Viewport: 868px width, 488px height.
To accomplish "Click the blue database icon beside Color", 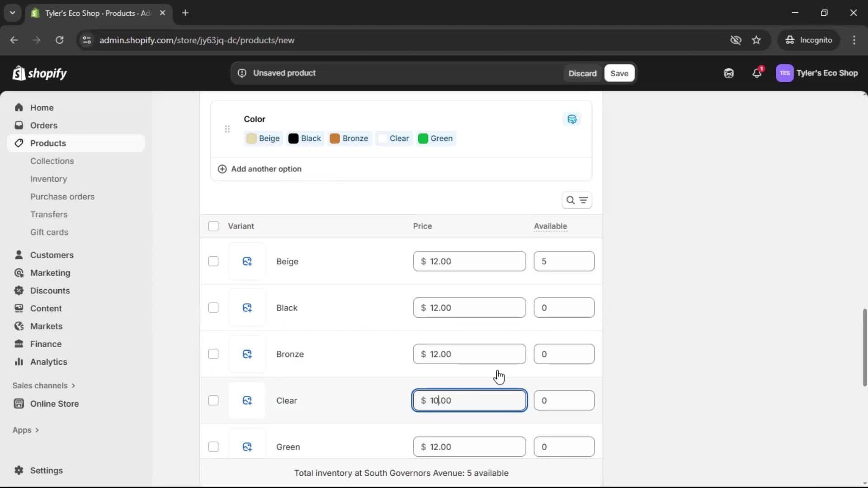I will point(571,119).
